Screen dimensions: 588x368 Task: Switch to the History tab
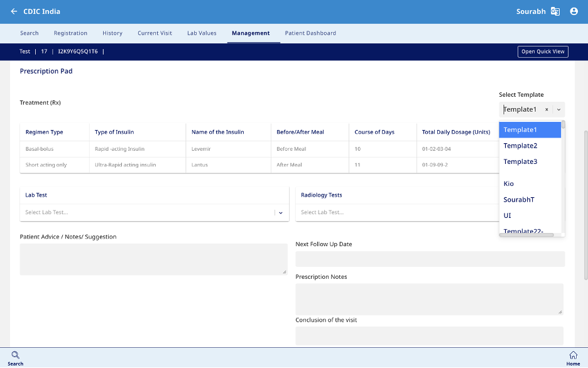point(112,33)
